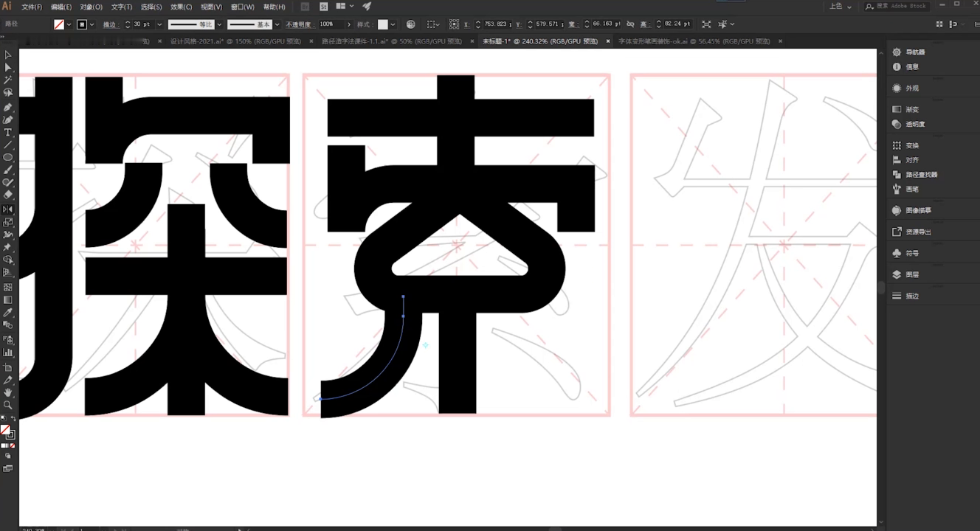Pick the Ellipse shape tool

pyautogui.click(x=8, y=158)
